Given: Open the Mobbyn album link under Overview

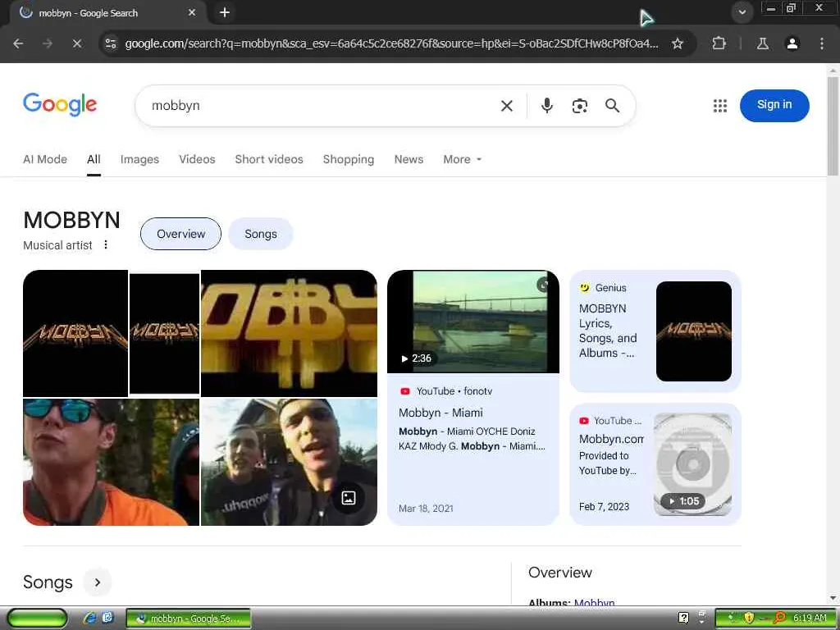Looking at the screenshot, I should pos(594,602).
